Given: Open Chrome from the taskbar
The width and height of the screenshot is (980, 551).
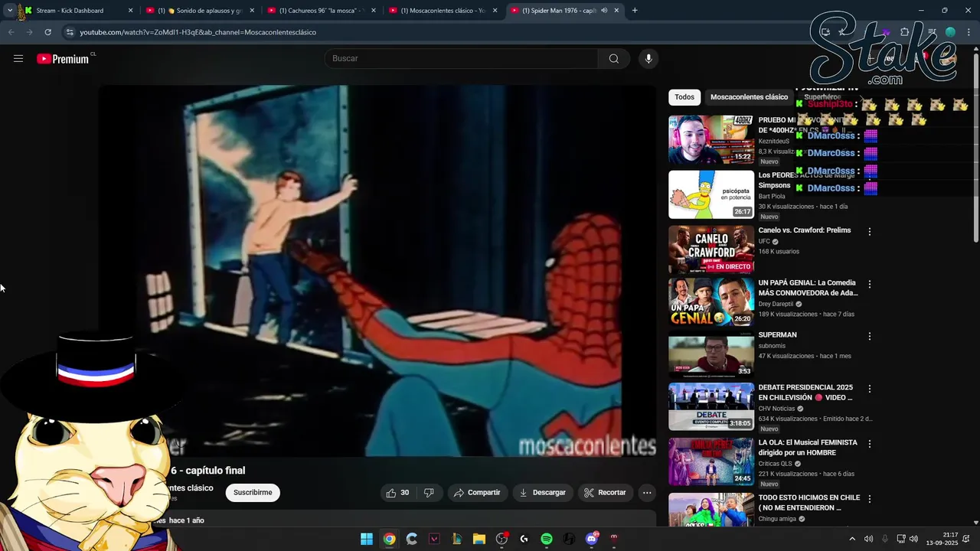Looking at the screenshot, I should 389,539.
